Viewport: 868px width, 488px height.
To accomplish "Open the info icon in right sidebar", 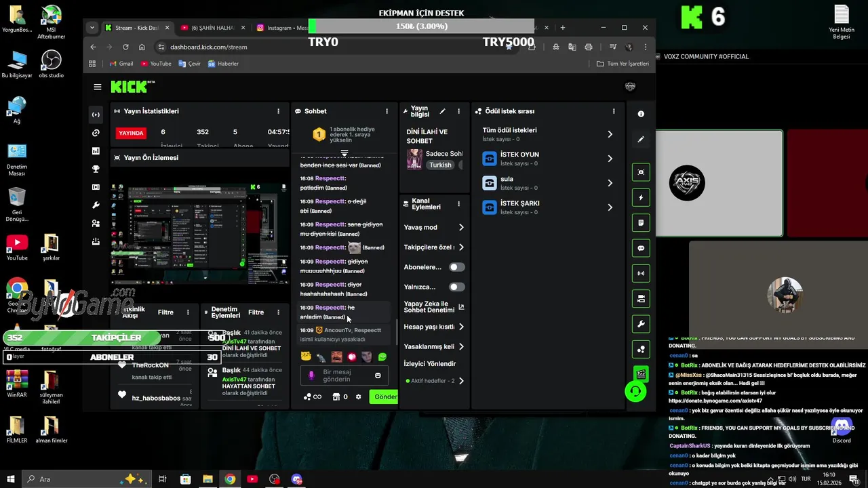I will pos(641,114).
